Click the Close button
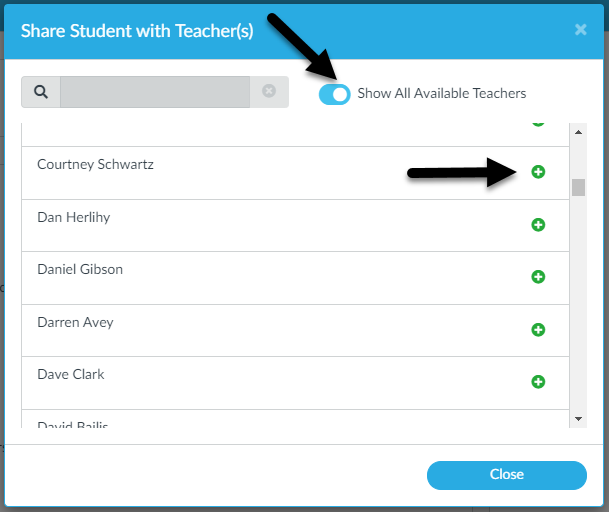This screenshot has width=609, height=512. click(506, 475)
